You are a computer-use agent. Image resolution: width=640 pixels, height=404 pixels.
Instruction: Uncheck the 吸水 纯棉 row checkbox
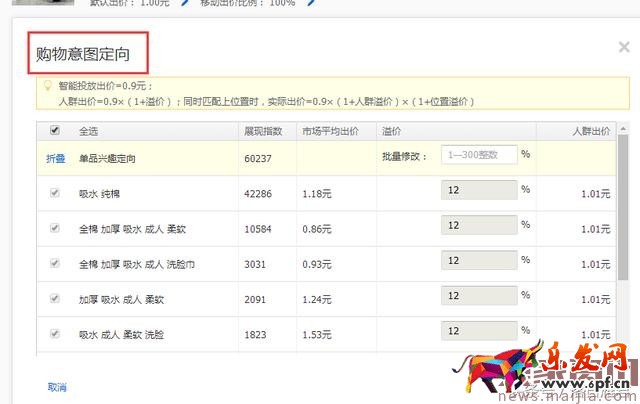click(54, 192)
